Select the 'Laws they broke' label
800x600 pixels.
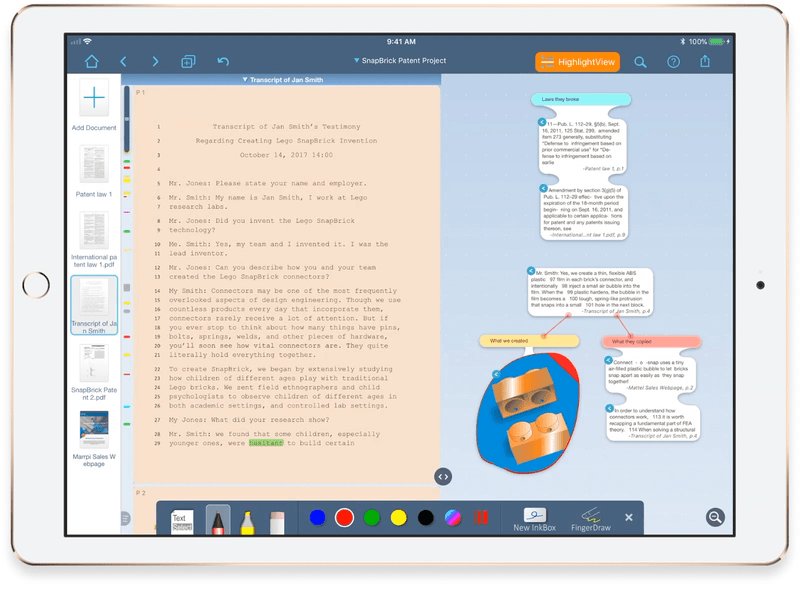click(x=581, y=99)
